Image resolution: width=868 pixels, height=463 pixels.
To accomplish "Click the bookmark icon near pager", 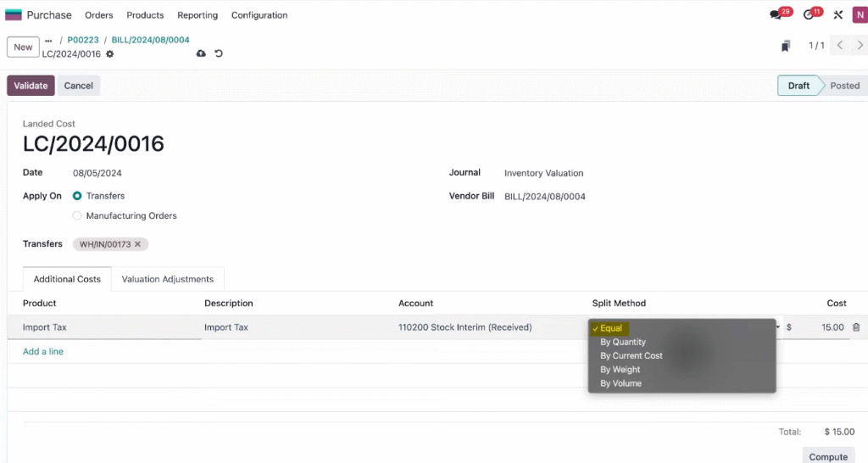I will (x=786, y=46).
